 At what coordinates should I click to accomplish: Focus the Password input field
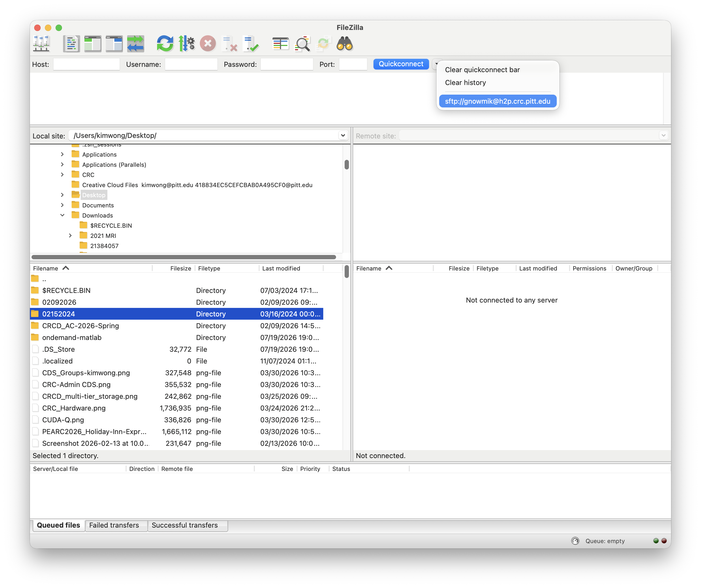287,64
